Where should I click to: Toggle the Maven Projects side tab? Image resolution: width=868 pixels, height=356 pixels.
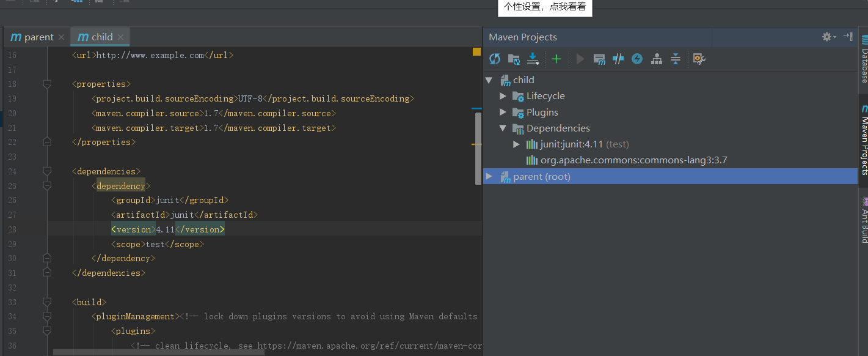pos(864,139)
